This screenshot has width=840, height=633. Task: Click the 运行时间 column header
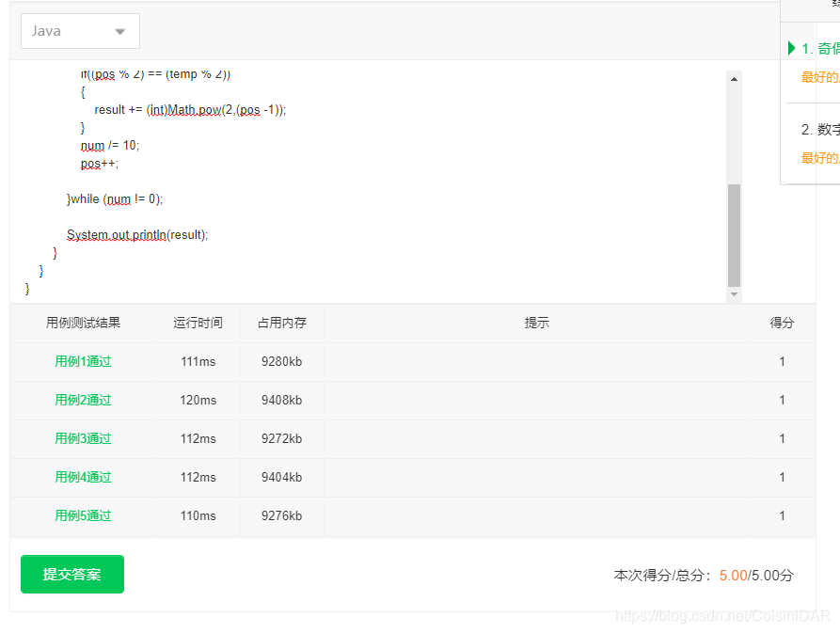[198, 323]
